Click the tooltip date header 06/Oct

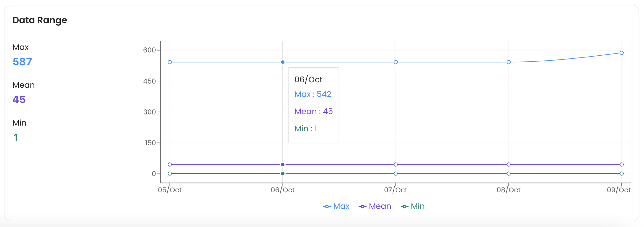(308, 79)
